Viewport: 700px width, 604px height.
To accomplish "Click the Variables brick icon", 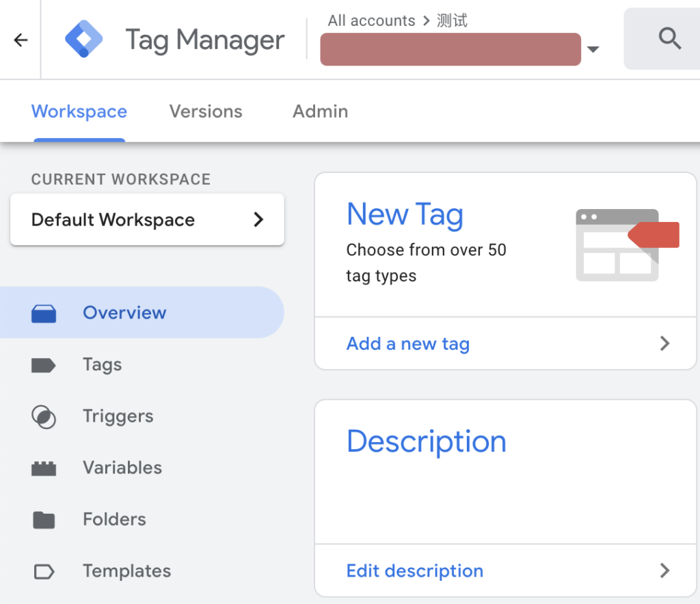I will pos(44,469).
